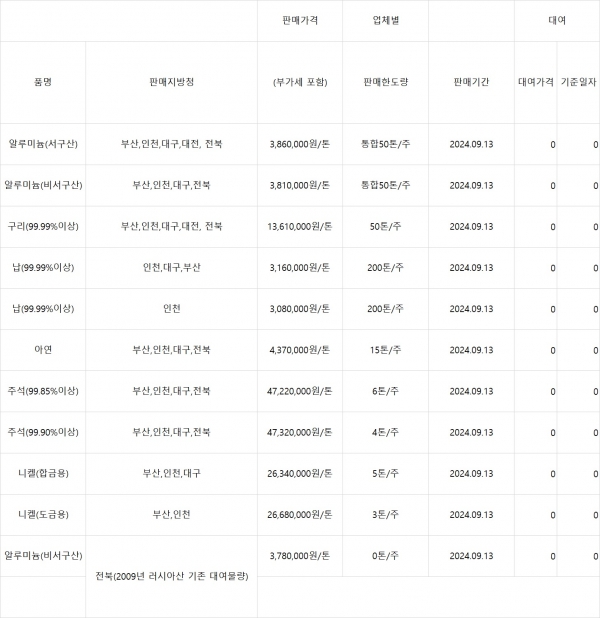The height and width of the screenshot is (618, 600).
Task: Select the 니켈(합금용) product cell
Action: pos(43,473)
